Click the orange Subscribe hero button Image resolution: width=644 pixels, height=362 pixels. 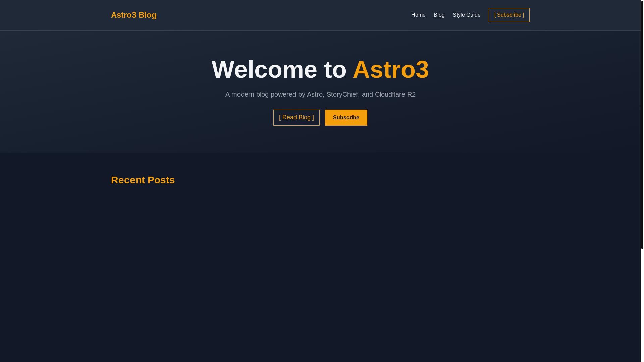[x=346, y=118]
